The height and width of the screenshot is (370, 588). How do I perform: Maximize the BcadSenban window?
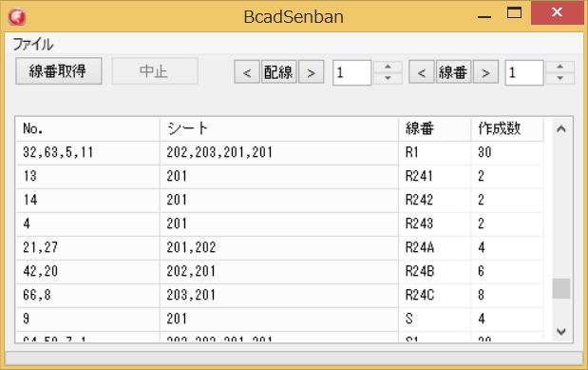coord(514,13)
